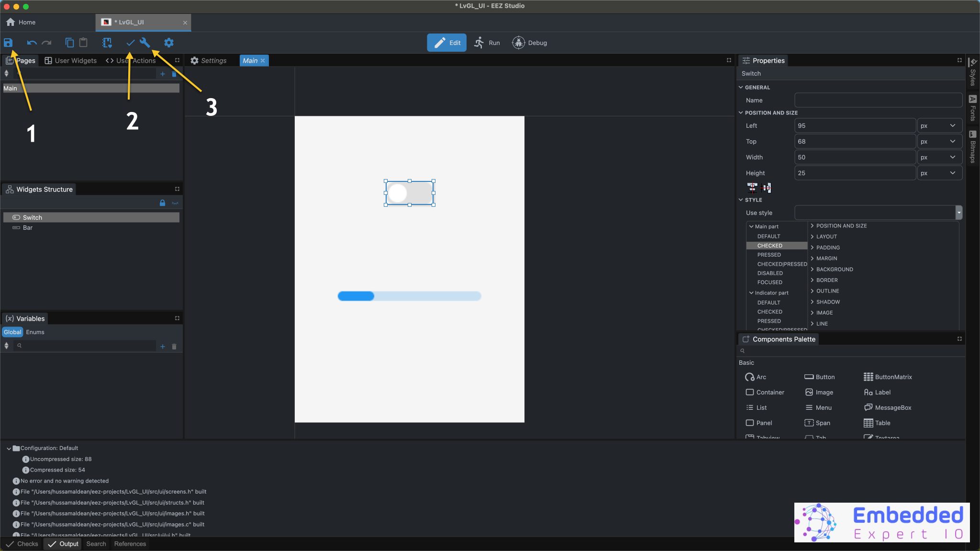Save the LvGL_UI project
This screenshot has width=980, height=551.
[x=9, y=43]
